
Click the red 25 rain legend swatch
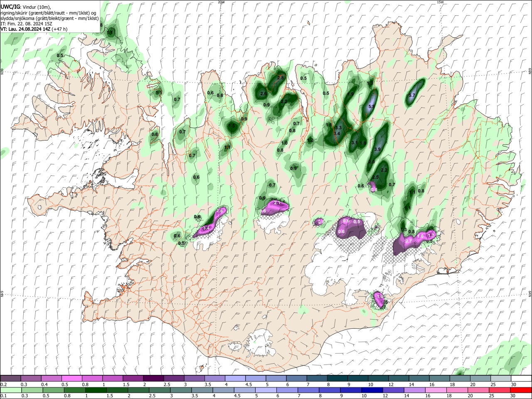click(499, 390)
